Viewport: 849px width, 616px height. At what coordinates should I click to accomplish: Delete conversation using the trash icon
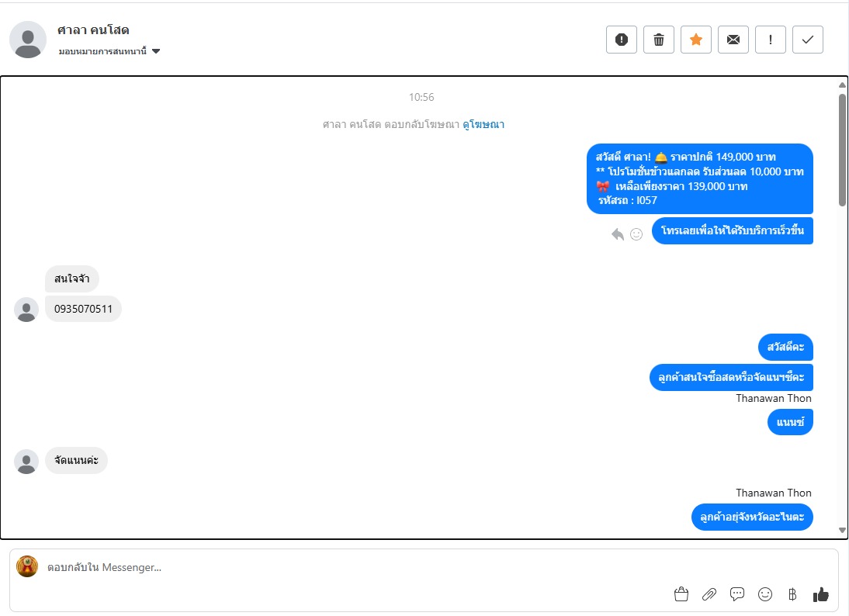tap(658, 40)
